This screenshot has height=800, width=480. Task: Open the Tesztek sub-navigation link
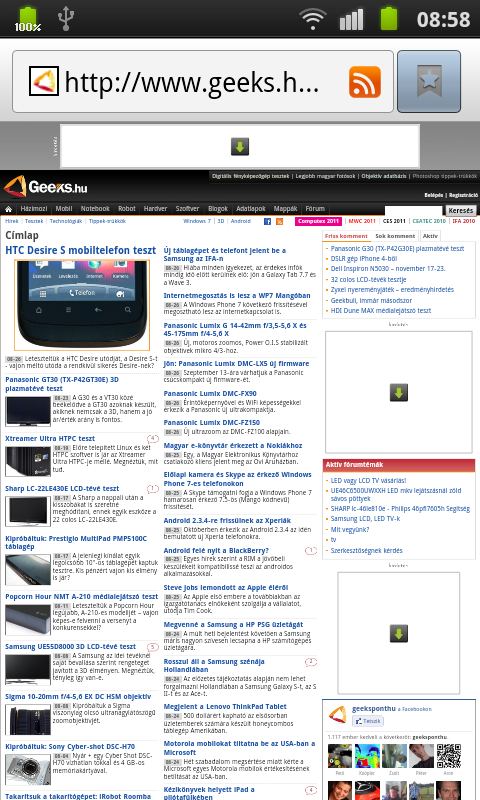(34, 221)
